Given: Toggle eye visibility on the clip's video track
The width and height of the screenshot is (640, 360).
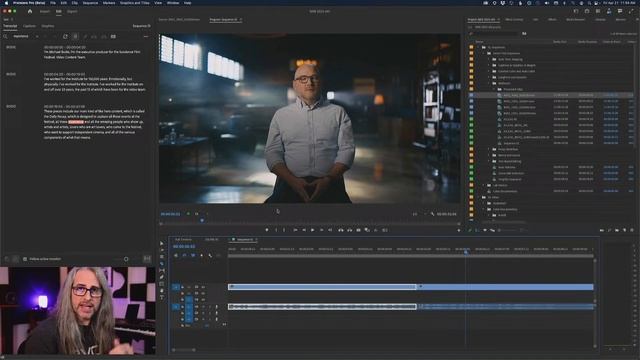Looking at the screenshot, I should pos(203,287).
